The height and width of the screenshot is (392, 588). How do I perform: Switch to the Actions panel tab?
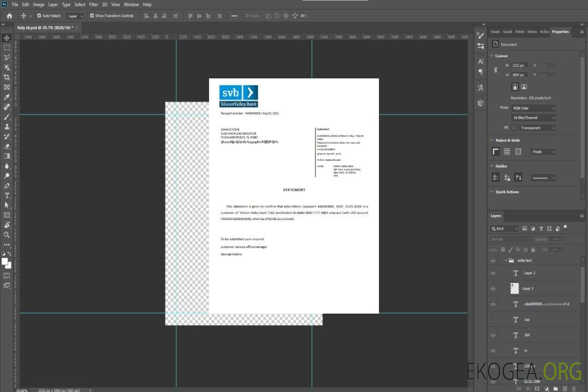544,32
